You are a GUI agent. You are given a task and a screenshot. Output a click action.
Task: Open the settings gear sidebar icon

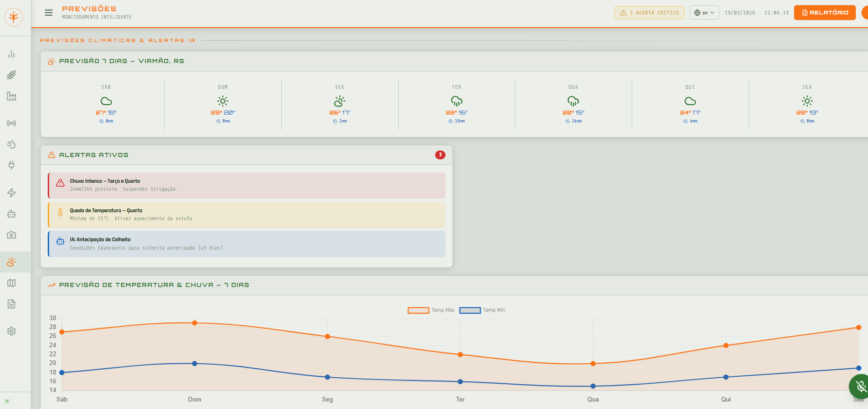click(x=12, y=331)
